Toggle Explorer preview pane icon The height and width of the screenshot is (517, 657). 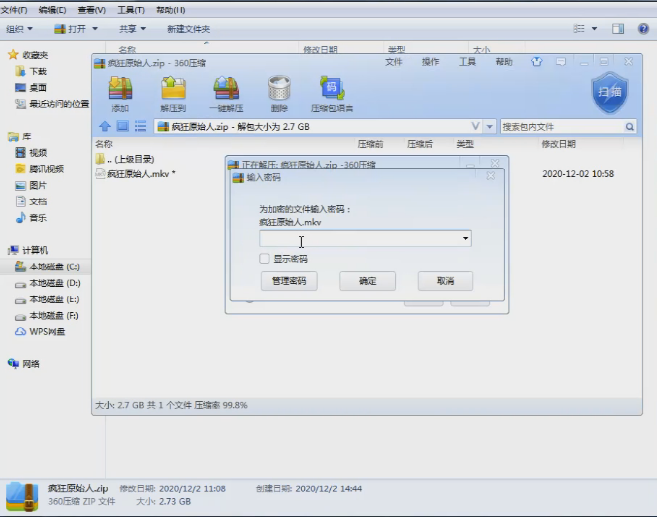(x=618, y=28)
